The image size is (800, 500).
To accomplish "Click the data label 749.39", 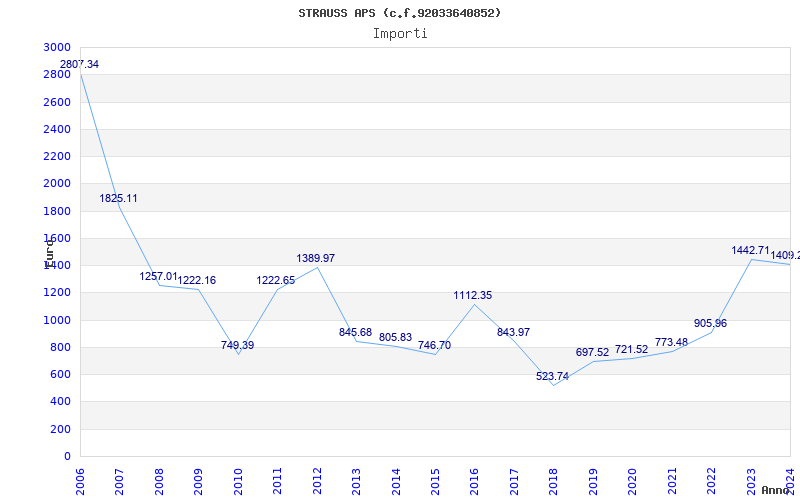I will click(237, 345).
